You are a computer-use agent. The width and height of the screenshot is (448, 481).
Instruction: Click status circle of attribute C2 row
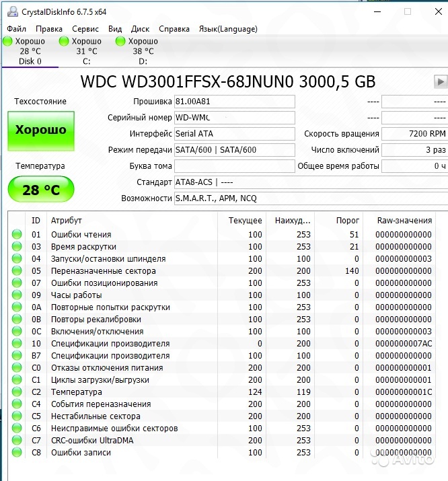(x=17, y=392)
